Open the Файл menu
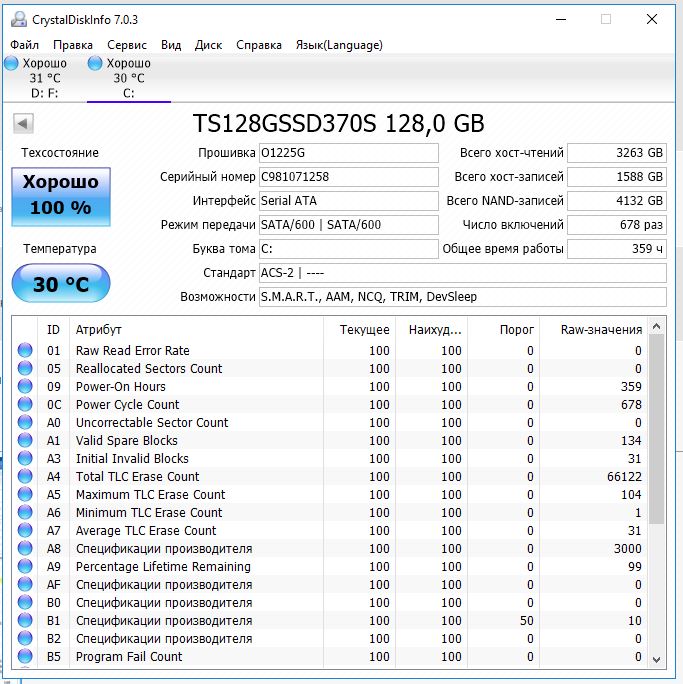This screenshot has width=683, height=684. click(x=24, y=45)
